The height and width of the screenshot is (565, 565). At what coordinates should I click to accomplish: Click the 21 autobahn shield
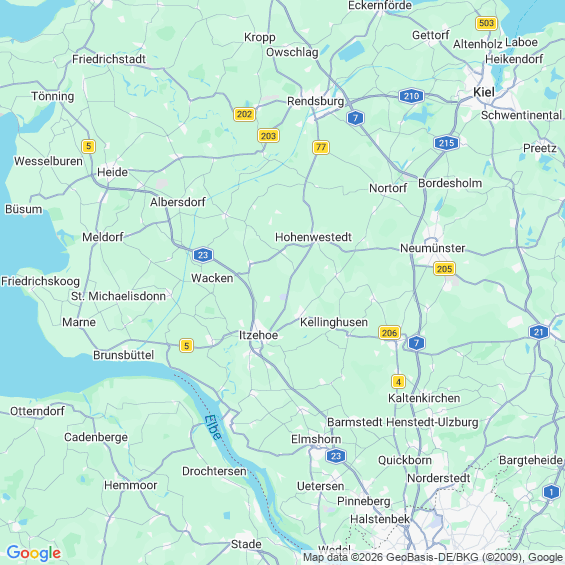point(539,332)
